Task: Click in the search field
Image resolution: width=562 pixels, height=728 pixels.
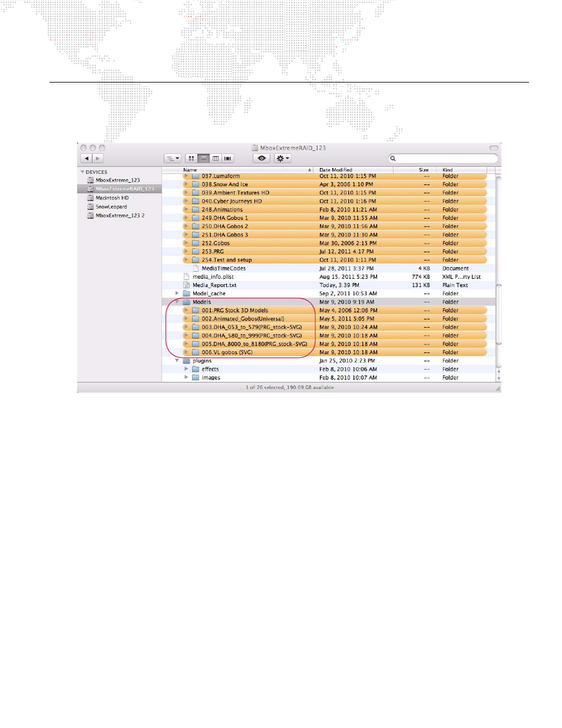Action: (443, 158)
